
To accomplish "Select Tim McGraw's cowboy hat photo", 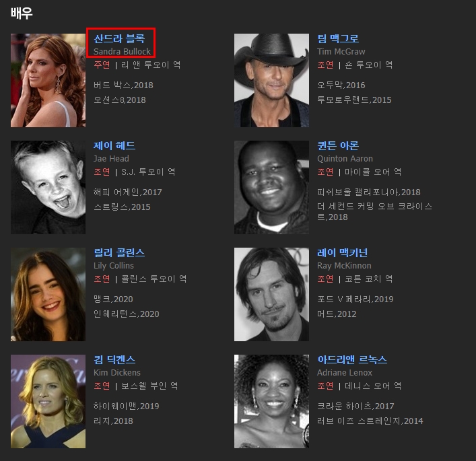I will click(271, 81).
